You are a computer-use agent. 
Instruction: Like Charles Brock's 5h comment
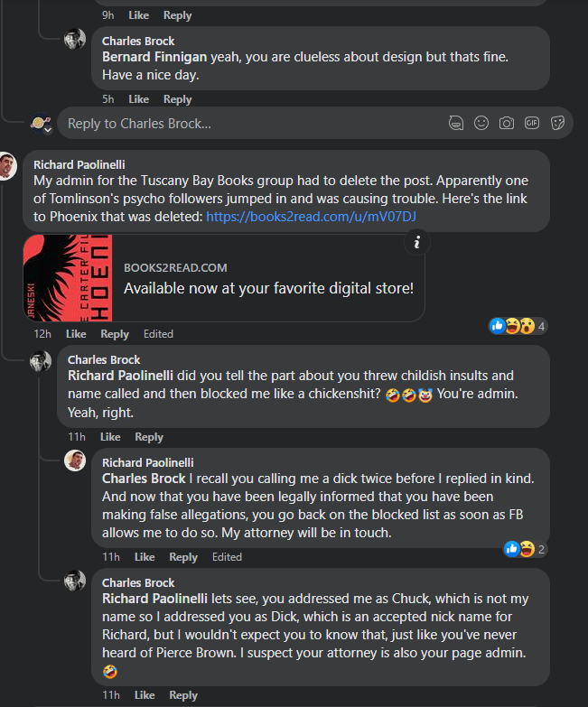click(x=139, y=99)
